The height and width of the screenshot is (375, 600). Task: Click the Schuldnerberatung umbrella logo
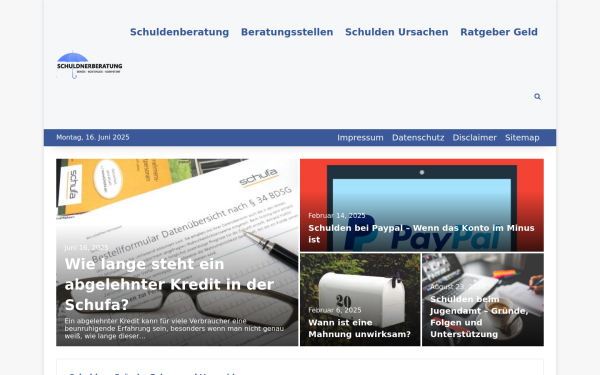click(x=89, y=65)
